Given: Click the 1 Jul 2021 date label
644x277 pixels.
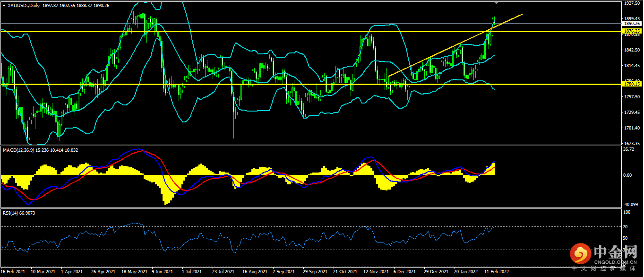Looking at the screenshot, I should click(x=192, y=272).
